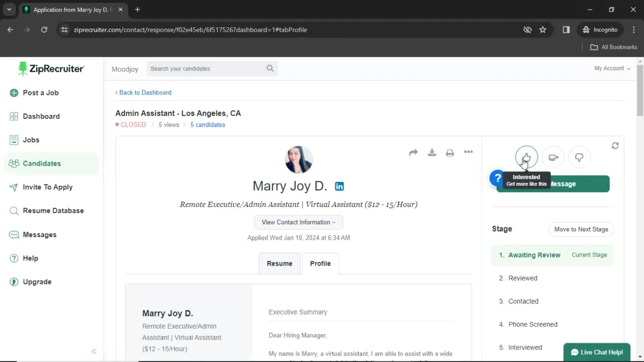
Task: Click the refresh icon in rating panel
Action: [615, 146]
